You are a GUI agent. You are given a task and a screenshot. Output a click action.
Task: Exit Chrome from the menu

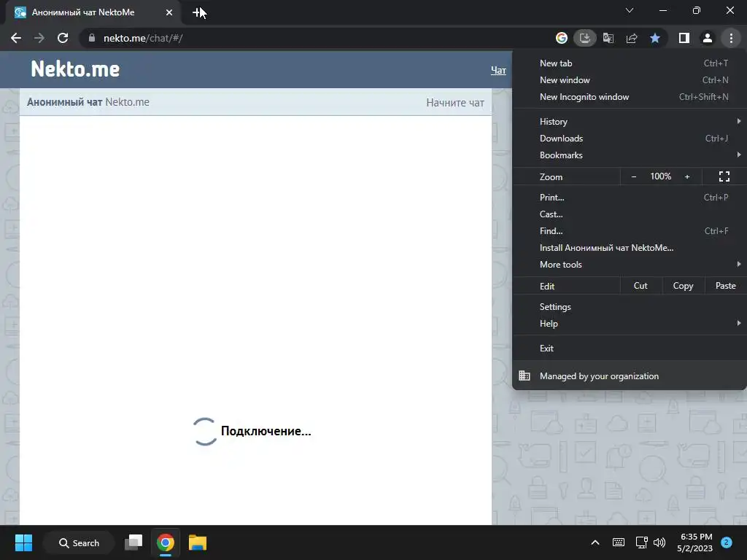tap(630, 348)
